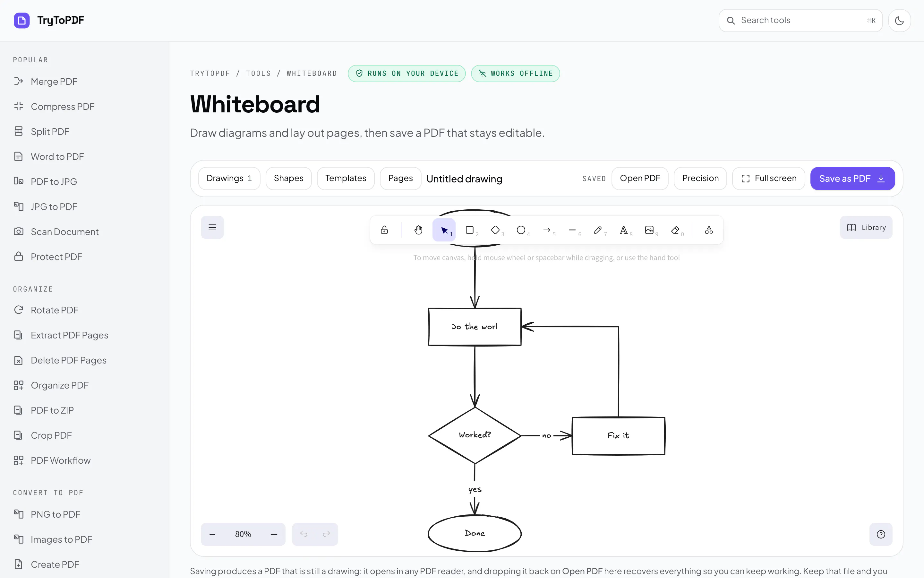The image size is (924, 578).
Task: Toggle Precision mode
Action: coord(700,179)
